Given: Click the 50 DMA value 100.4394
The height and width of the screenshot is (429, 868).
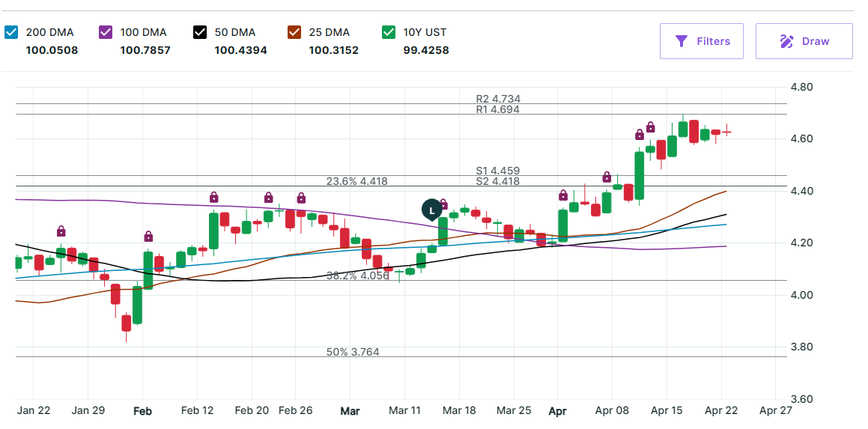Looking at the screenshot, I should (241, 50).
